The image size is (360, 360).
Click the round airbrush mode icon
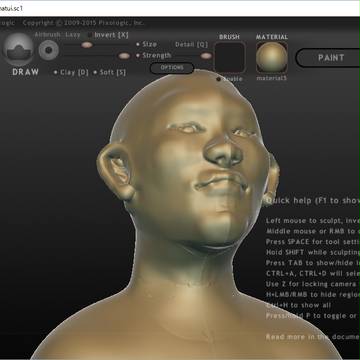point(49,50)
